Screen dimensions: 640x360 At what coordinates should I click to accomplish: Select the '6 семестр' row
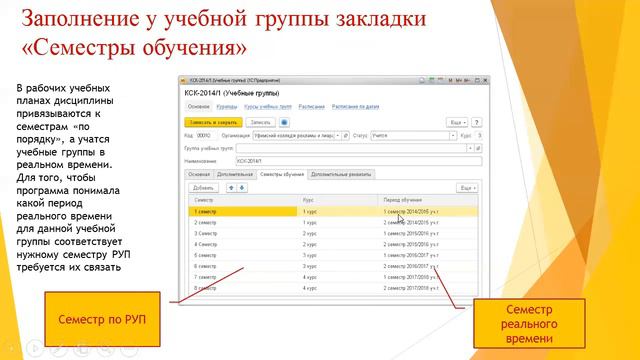pyautogui.click(x=333, y=266)
